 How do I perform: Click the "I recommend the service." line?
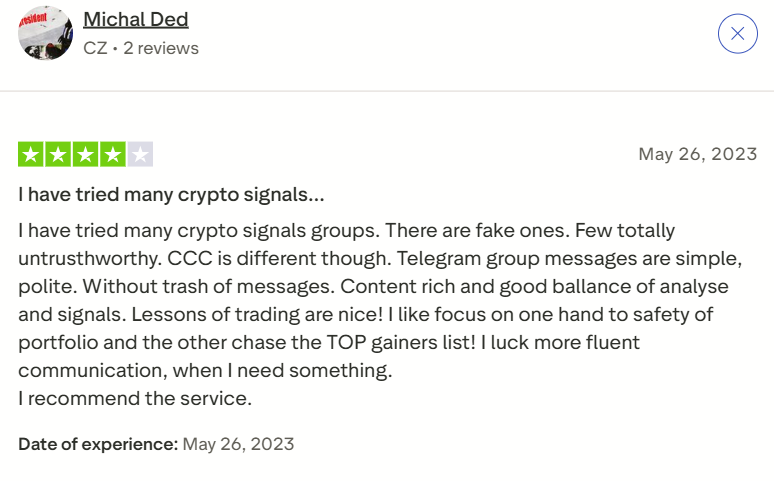135,399
